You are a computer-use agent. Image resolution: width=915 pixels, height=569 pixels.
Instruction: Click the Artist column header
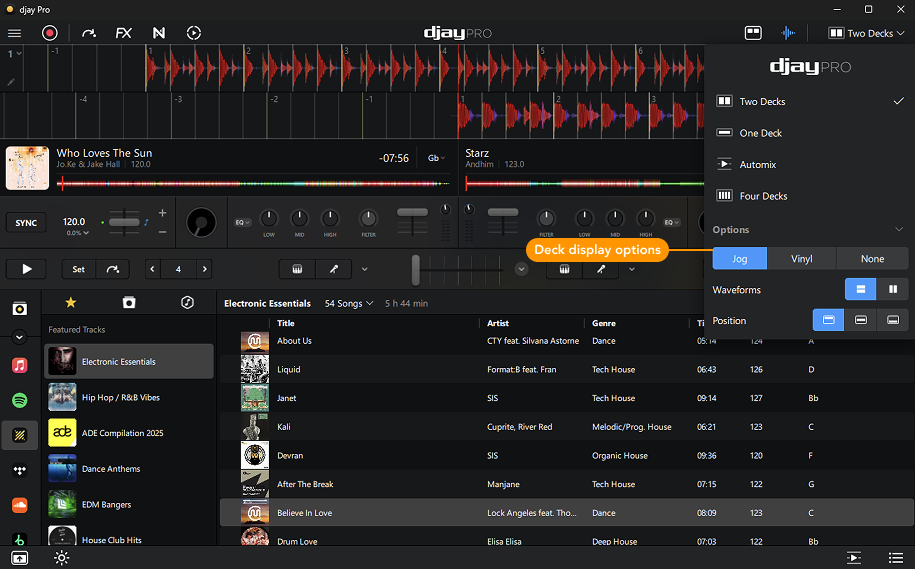click(x=498, y=323)
